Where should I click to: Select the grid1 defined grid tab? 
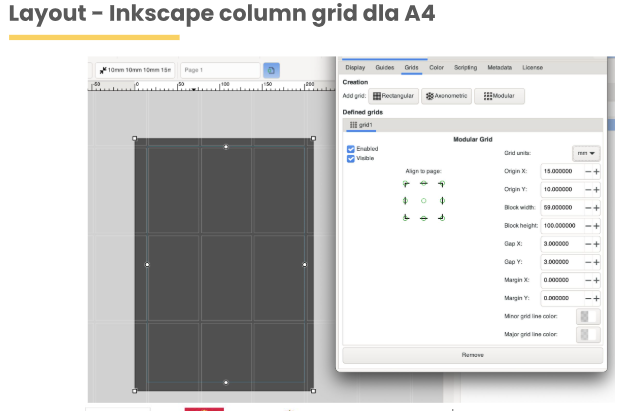361,125
